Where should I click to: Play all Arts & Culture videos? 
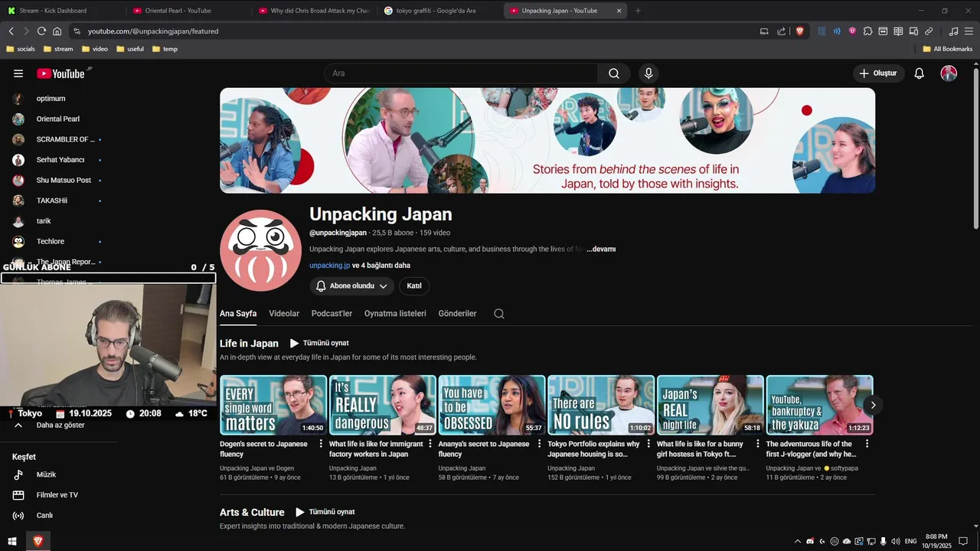[x=325, y=512]
